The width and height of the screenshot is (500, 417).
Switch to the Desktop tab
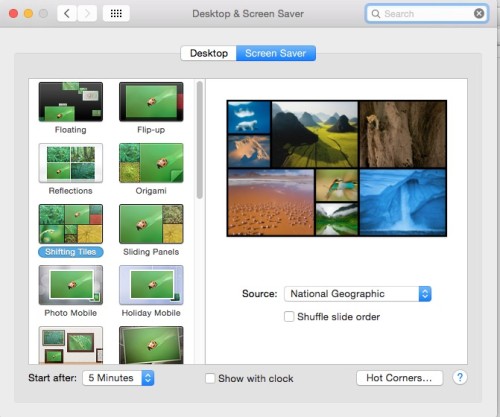coord(209,53)
